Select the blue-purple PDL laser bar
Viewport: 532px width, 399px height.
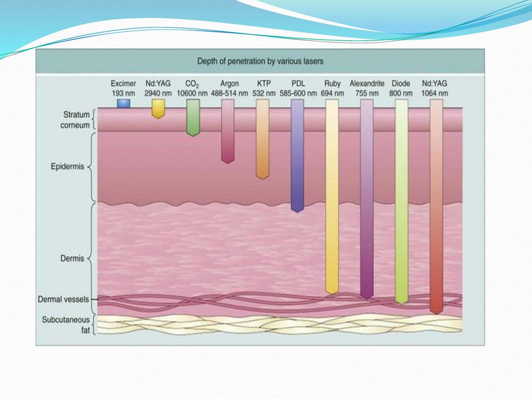click(297, 156)
